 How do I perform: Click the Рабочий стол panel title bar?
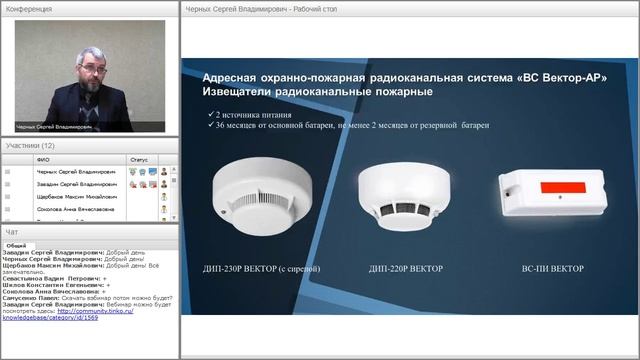409,9
